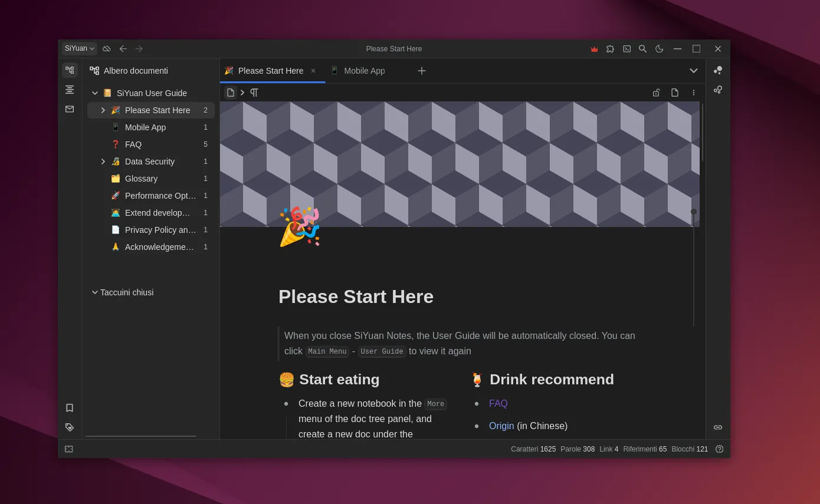This screenshot has width=820, height=504.
Task: Toggle dark mode with the moon icon
Action: (x=660, y=49)
